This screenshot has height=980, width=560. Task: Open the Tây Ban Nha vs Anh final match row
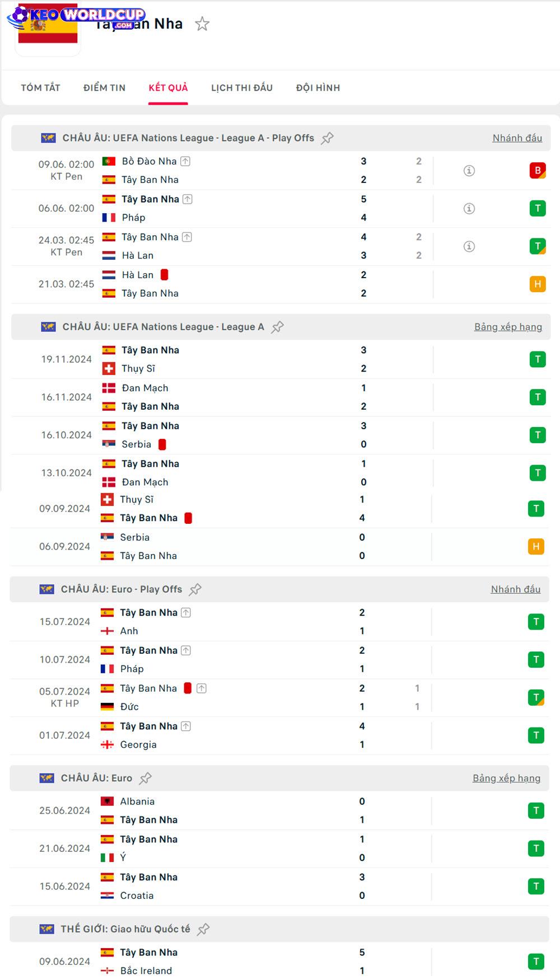tap(279, 622)
